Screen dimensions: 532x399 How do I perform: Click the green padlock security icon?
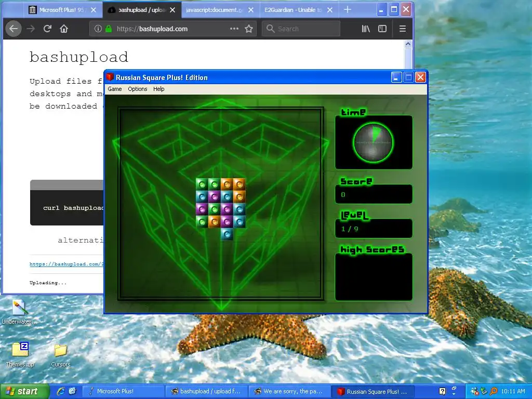point(109,29)
